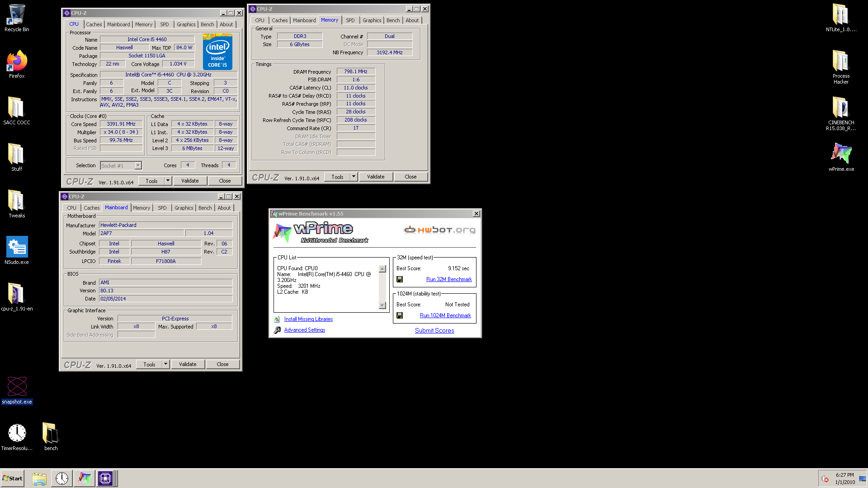Viewport: 868px width, 488px height.
Task: Click Install Missing Libraries link
Action: (308, 319)
